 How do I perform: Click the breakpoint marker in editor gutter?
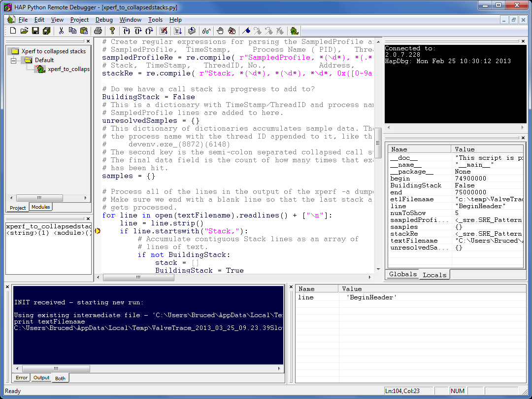click(x=98, y=231)
